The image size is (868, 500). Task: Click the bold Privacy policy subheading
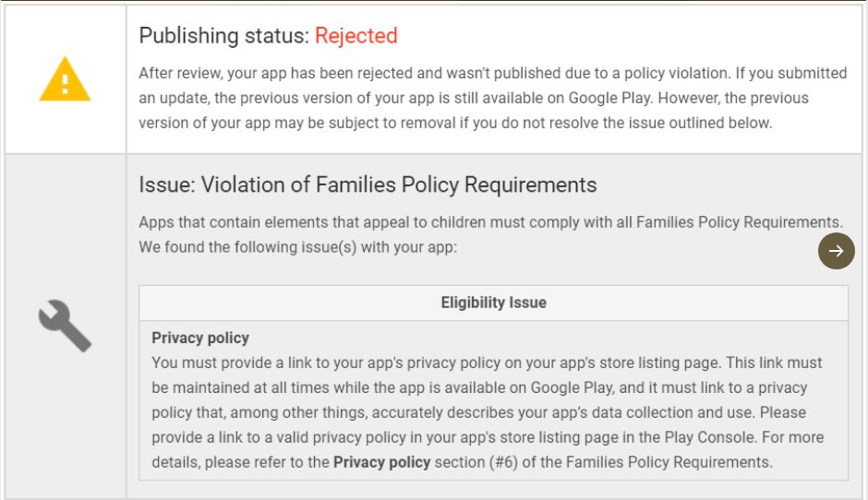tap(199, 338)
